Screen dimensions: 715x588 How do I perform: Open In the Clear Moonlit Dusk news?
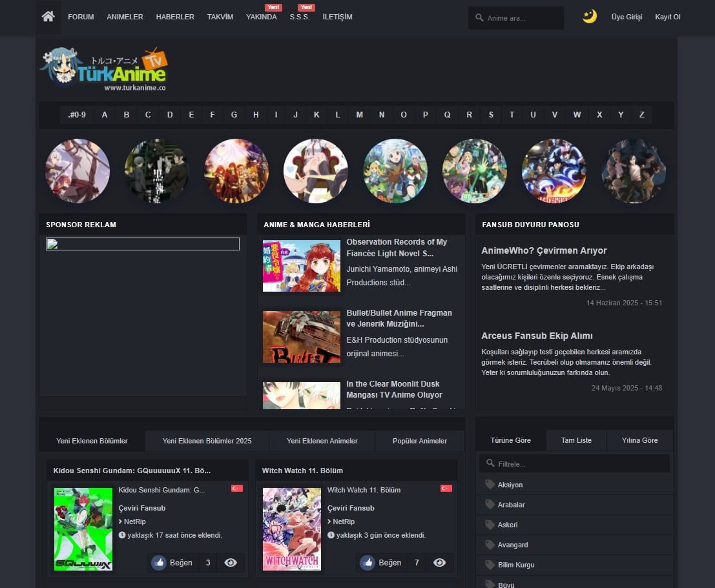click(394, 389)
